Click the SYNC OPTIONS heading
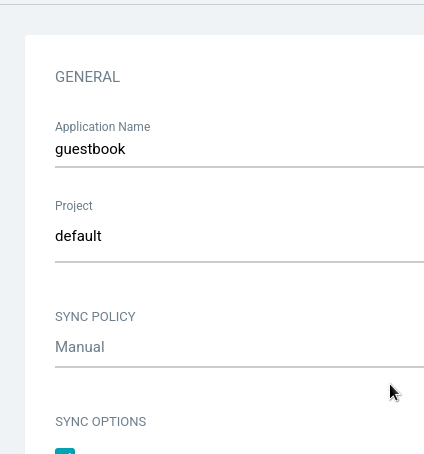 pyautogui.click(x=101, y=422)
